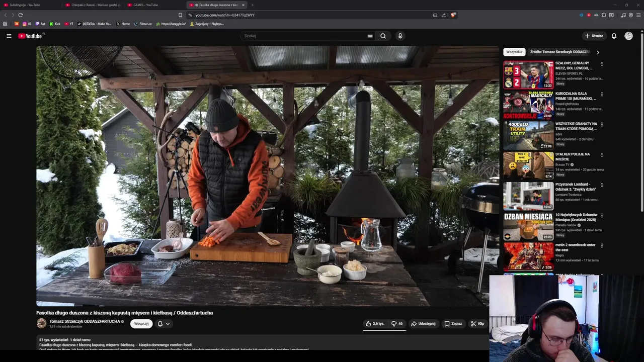
Task: Click the video player to pause
Action: pos(267,176)
